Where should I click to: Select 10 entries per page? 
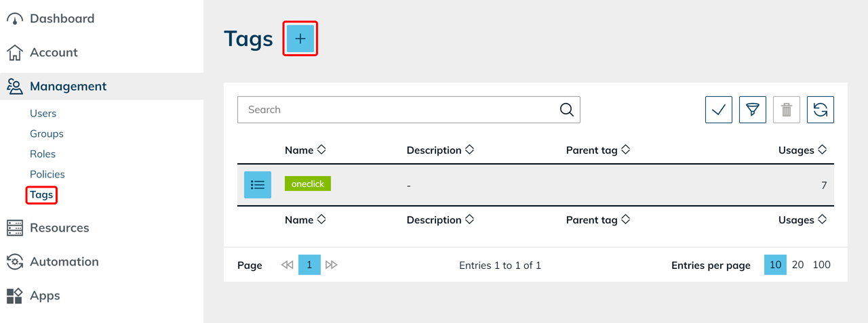coord(775,265)
